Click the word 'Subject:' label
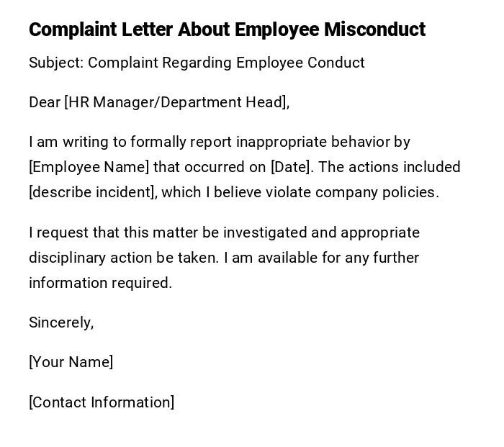 pyautogui.click(x=56, y=63)
